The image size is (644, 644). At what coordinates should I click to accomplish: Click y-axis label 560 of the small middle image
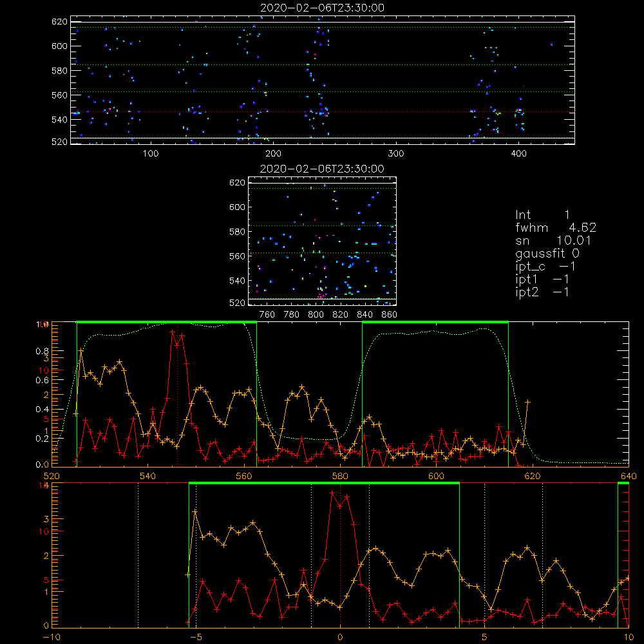click(x=238, y=256)
